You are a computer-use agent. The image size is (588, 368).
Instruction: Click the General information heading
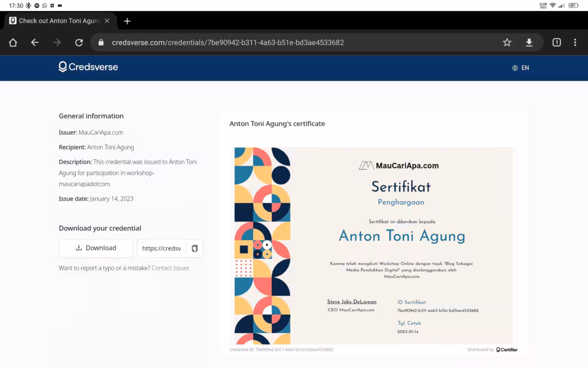[91, 116]
